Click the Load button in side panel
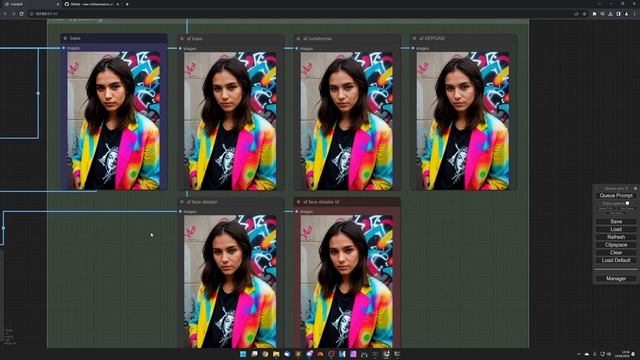640x360 pixels. [x=616, y=229]
